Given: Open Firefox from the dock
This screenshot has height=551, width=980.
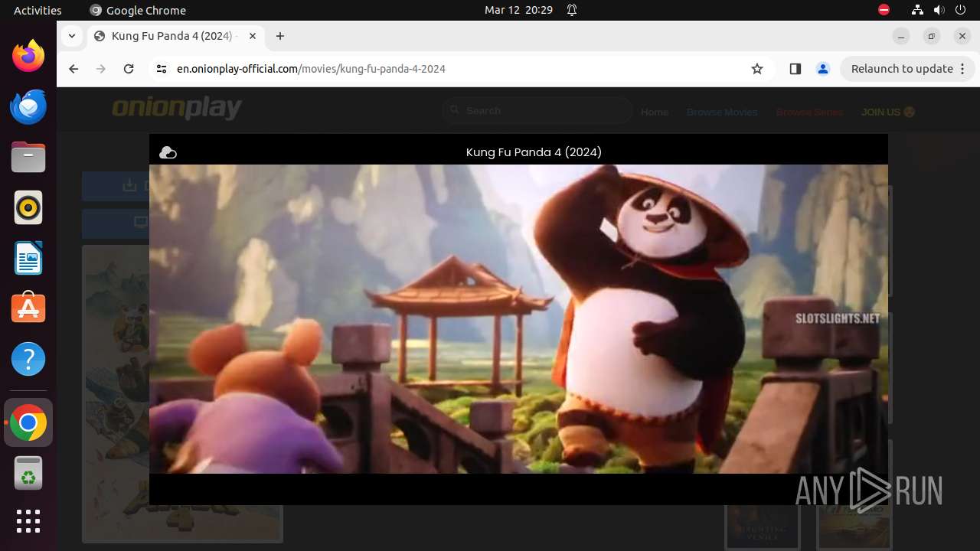Looking at the screenshot, I should (28, 56).
